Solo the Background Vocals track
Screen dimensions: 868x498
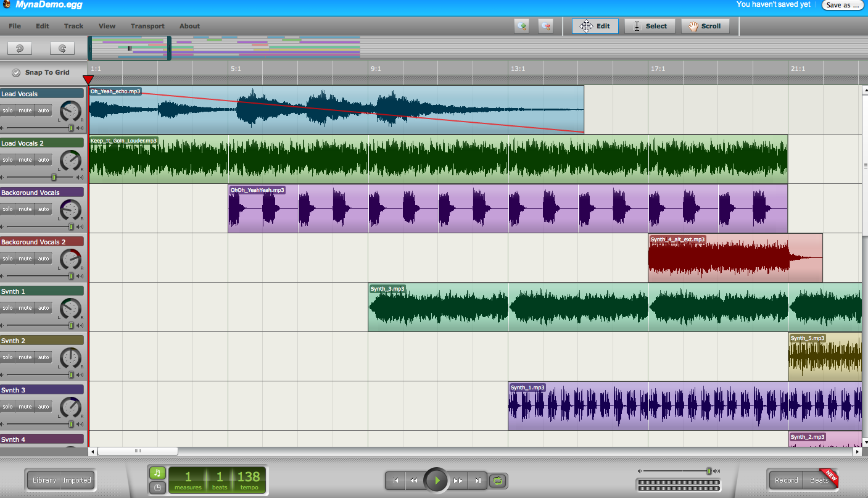(x=7, y=210)
